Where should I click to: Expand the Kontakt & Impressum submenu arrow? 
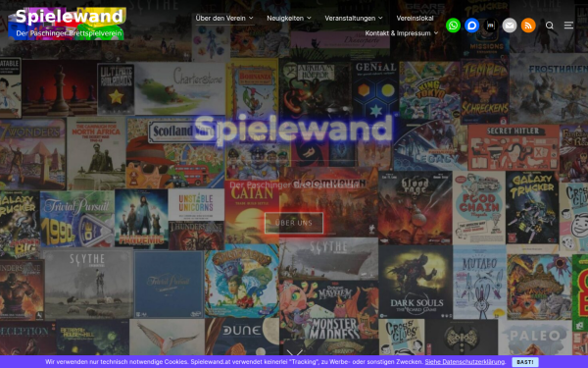[x=436, y=33]
